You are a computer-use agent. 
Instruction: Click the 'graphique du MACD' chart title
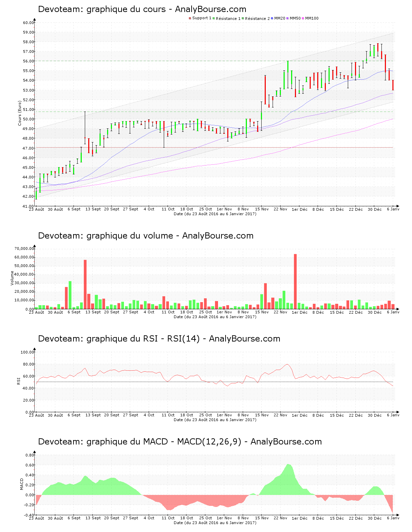[x=180, y=442]
